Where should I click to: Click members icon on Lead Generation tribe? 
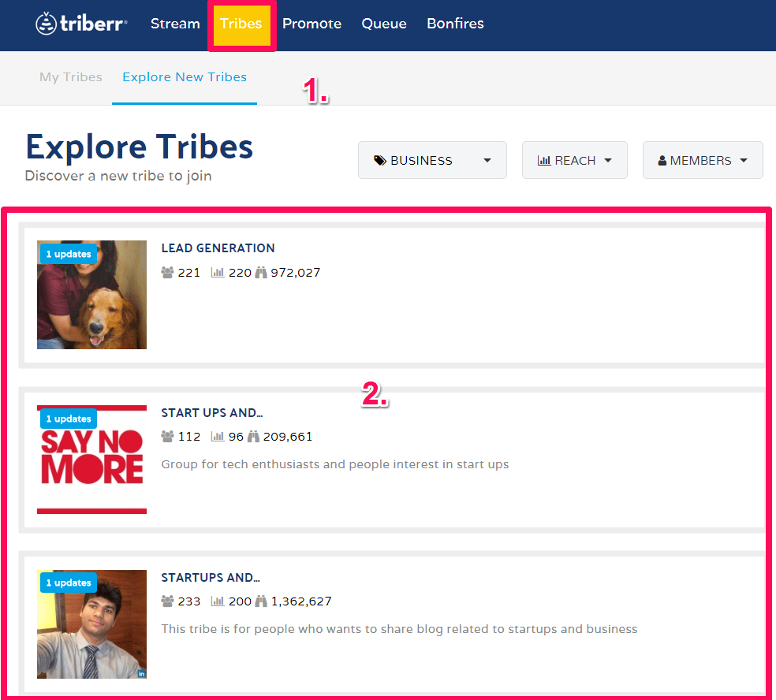pos(167,273)
